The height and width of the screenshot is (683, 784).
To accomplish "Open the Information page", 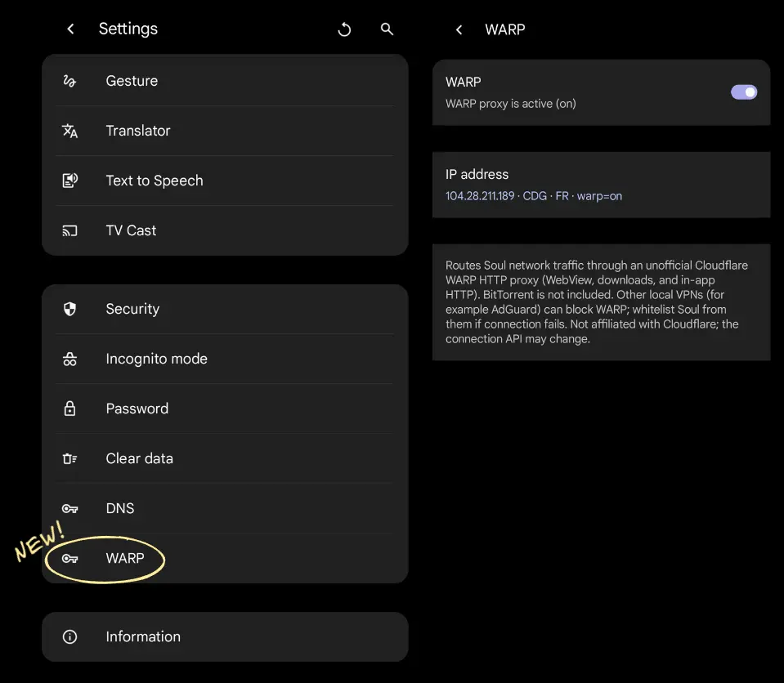I will (x=225, y=636).
